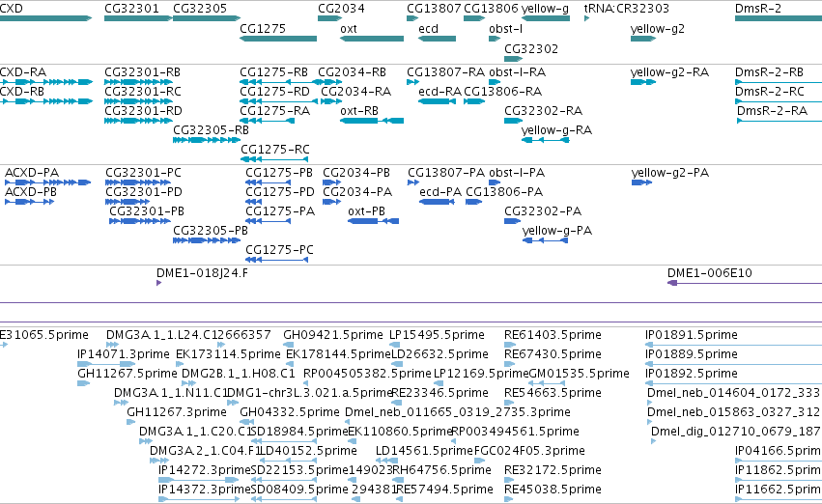822x504 pixels.
Task: Click the CG2034 gene label
Action: [341, 9]
